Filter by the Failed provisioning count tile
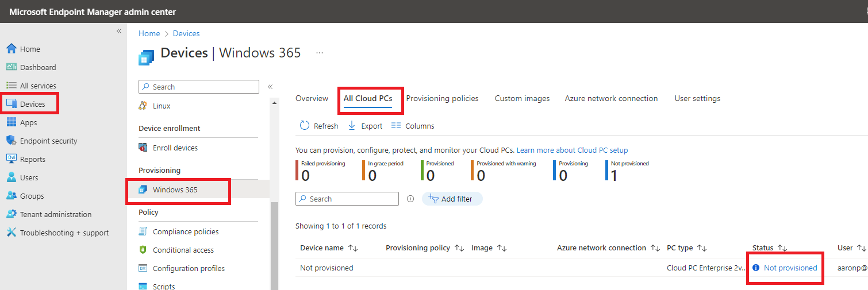Image resolution: width=868 pixels, height=290 pixels. click(321, 171)
